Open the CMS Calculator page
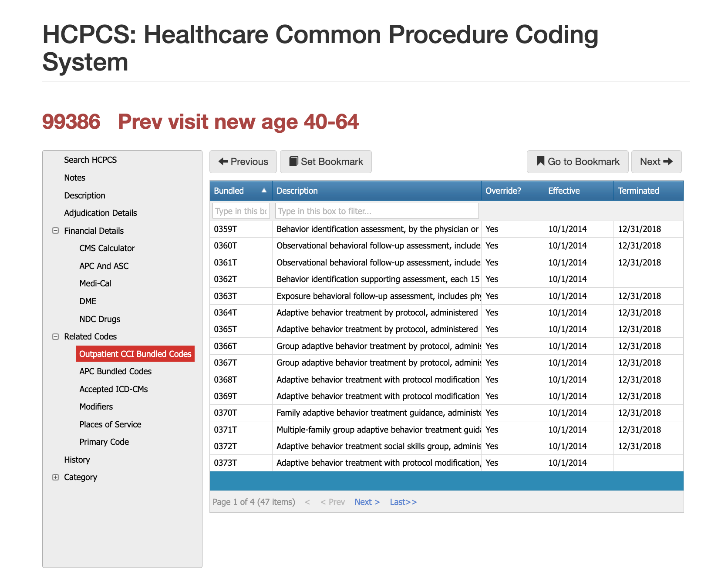The width and height of the screenshot is (728, 578). (x=107, y=248)
